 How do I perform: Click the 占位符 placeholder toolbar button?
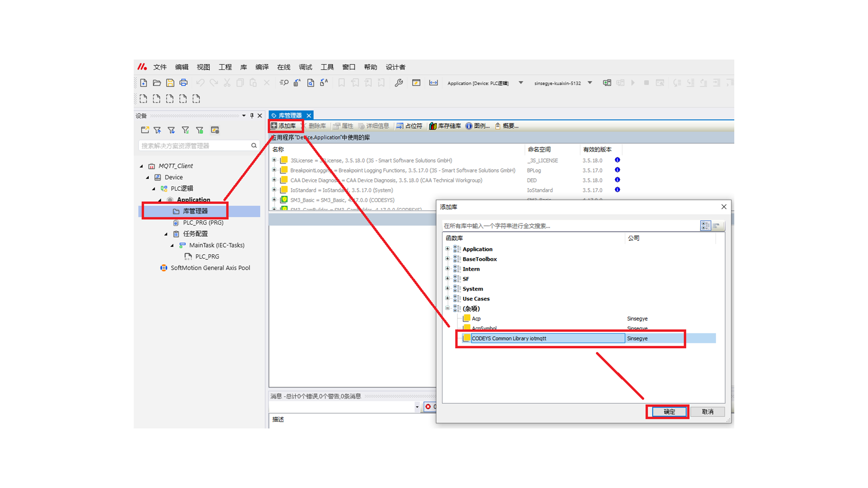click(409, 126)
